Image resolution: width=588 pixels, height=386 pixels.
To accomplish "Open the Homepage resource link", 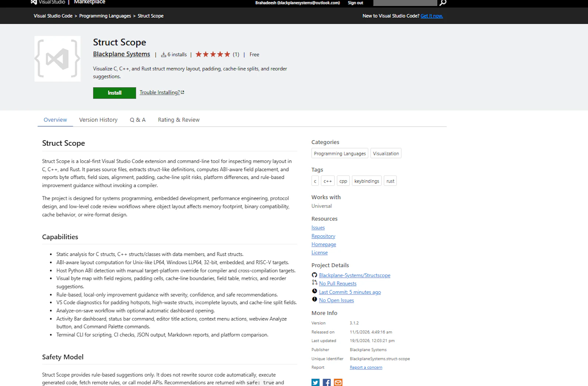I will pyautogui.click(x=324, y=245).
